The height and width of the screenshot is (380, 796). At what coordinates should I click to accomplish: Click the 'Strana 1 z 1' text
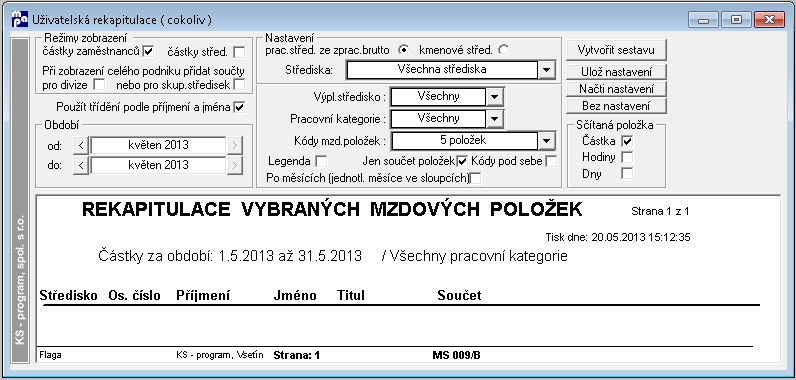click(660, 211)
